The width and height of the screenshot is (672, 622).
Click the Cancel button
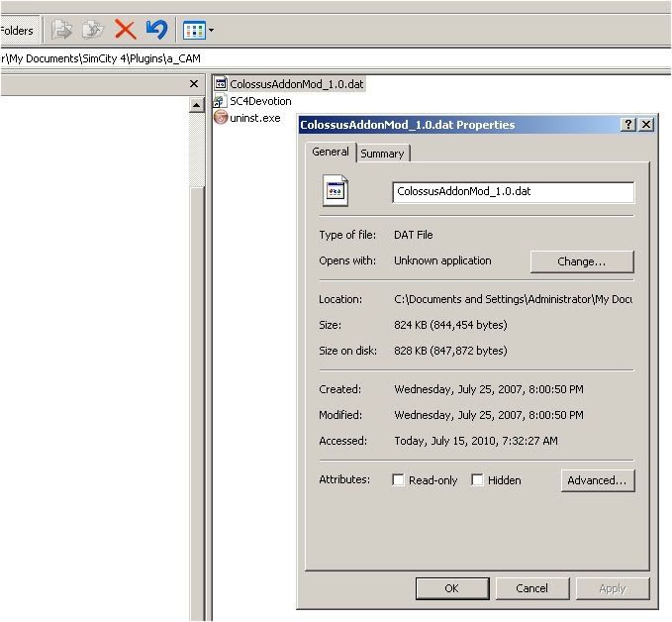[532, 588]
